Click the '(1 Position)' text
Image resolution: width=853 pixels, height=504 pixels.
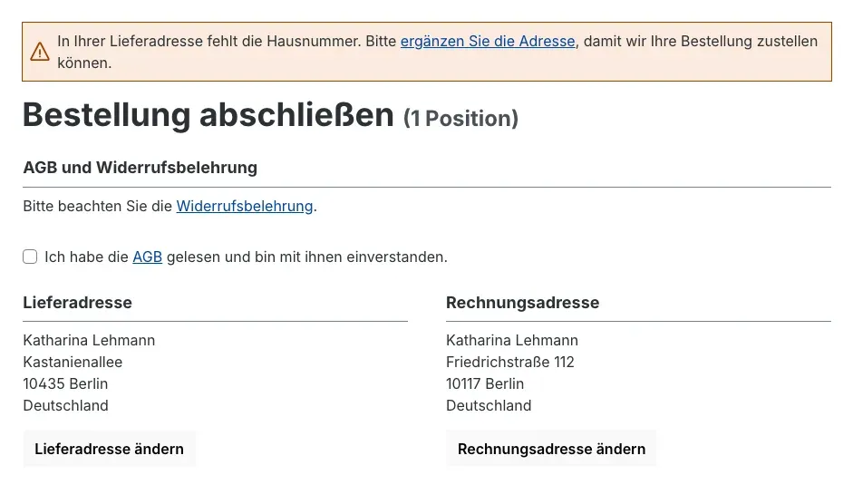coord(460,118)
